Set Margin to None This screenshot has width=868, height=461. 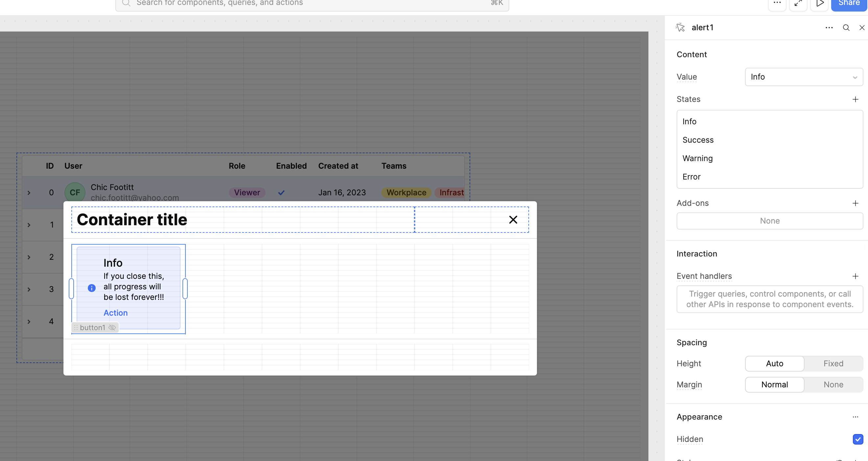833,384
